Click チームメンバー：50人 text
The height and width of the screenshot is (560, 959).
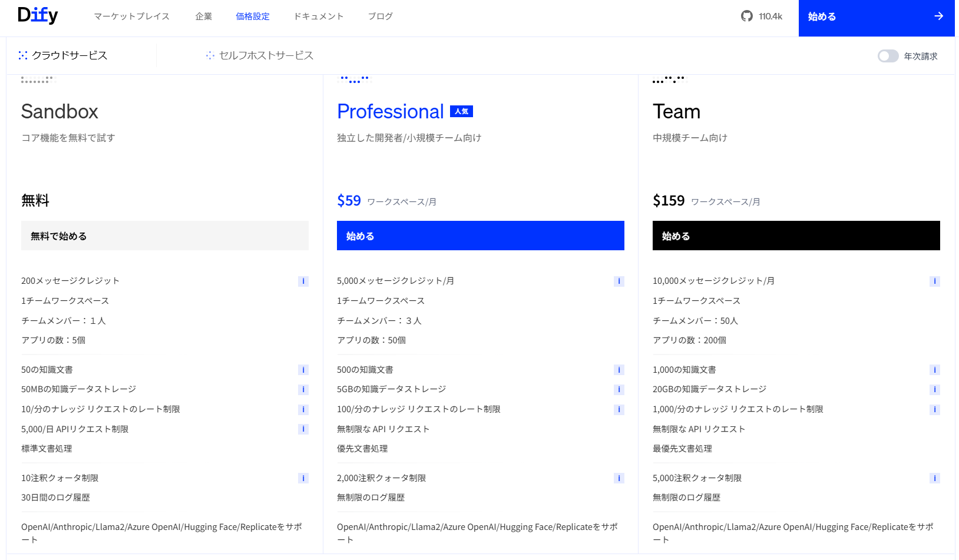coord(696,321)
